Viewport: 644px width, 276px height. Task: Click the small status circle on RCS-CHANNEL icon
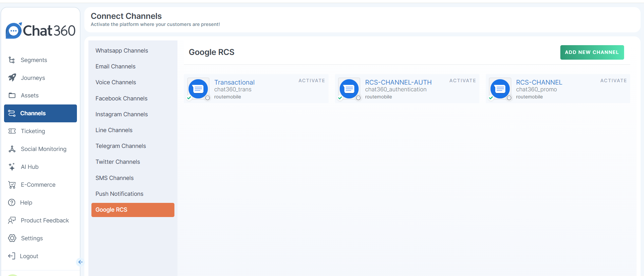[x=509, y=98]
